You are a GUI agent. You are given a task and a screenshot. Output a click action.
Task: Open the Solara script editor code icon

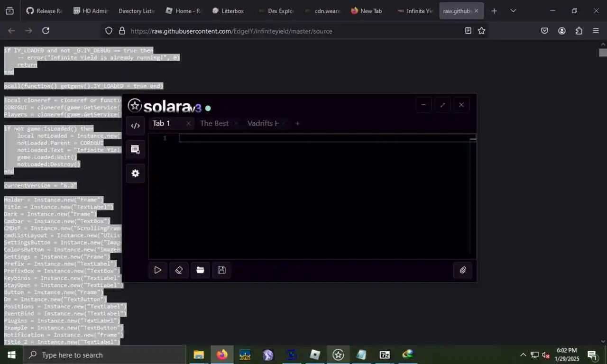click(x=135, y=126)
